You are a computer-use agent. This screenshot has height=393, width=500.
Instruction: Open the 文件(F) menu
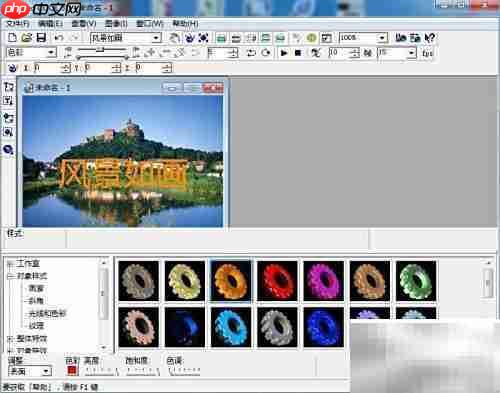[x=18, y=23]
